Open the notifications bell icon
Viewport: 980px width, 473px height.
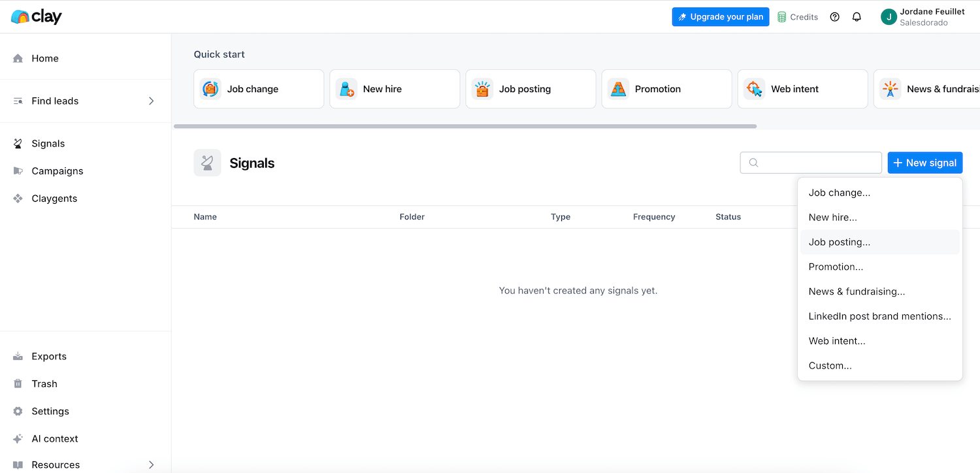click(x=857, y=17)
